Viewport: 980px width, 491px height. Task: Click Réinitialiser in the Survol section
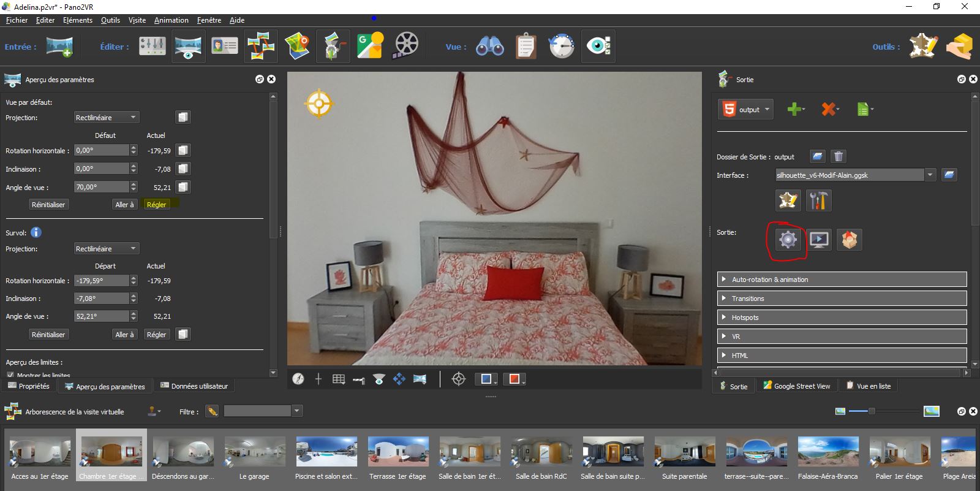[48, 334]
